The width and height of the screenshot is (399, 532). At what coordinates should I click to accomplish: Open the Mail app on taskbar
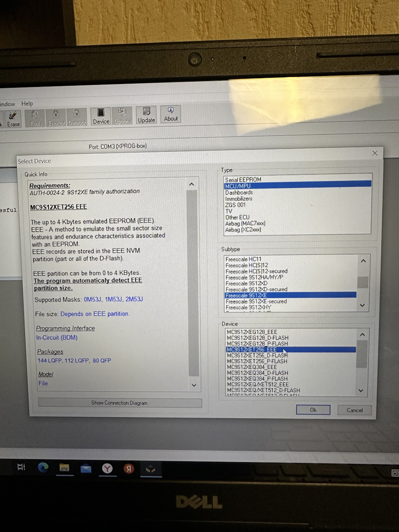click(x=86, y=469)
